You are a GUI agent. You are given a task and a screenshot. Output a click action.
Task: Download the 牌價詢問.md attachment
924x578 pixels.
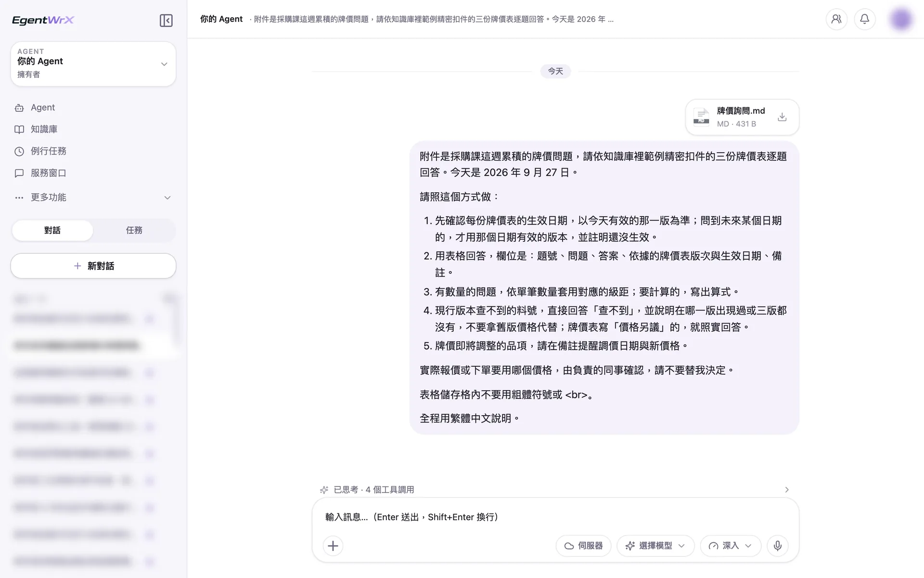782,117
